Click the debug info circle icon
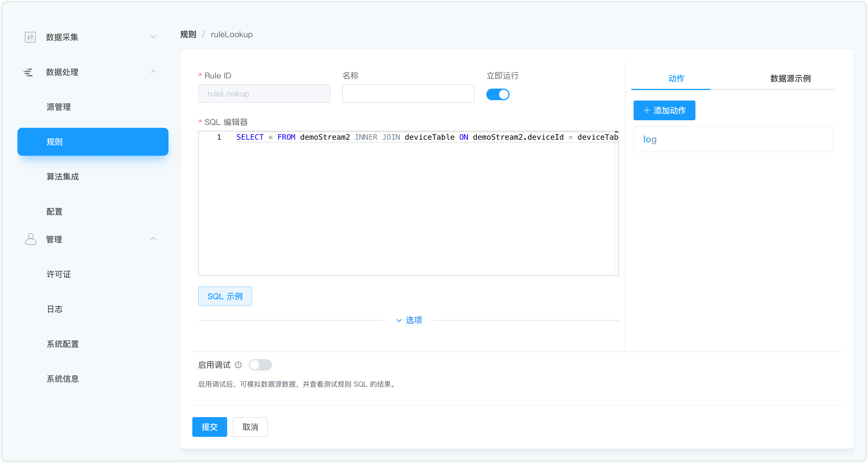Viewport: 868px width, 463px height. pyautogui.click(x=238, y=365)
